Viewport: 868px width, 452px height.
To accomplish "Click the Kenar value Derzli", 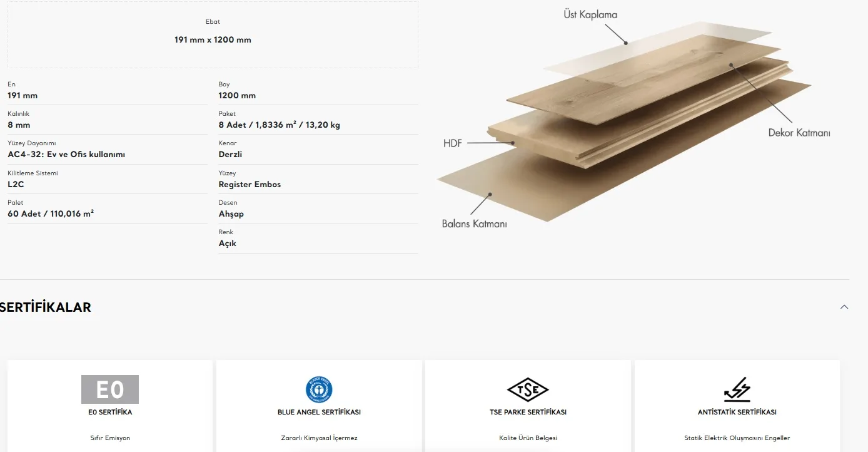I will point(230,155).
